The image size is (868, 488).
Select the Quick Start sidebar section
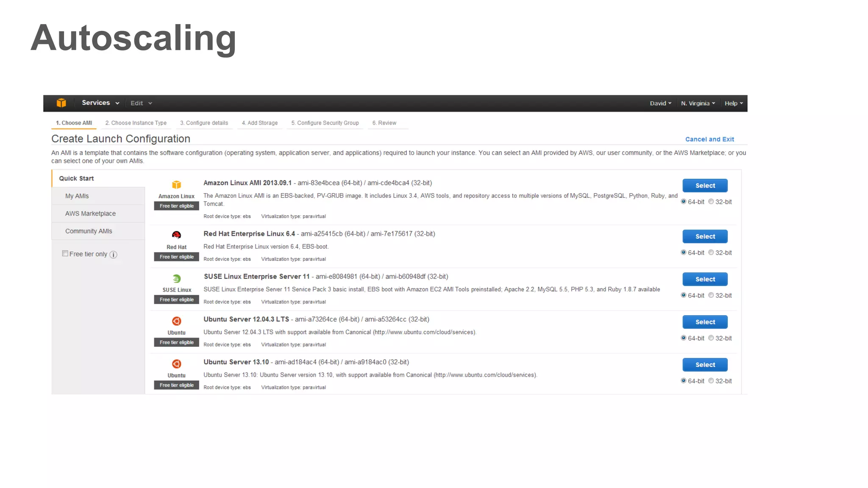(98, 178)
